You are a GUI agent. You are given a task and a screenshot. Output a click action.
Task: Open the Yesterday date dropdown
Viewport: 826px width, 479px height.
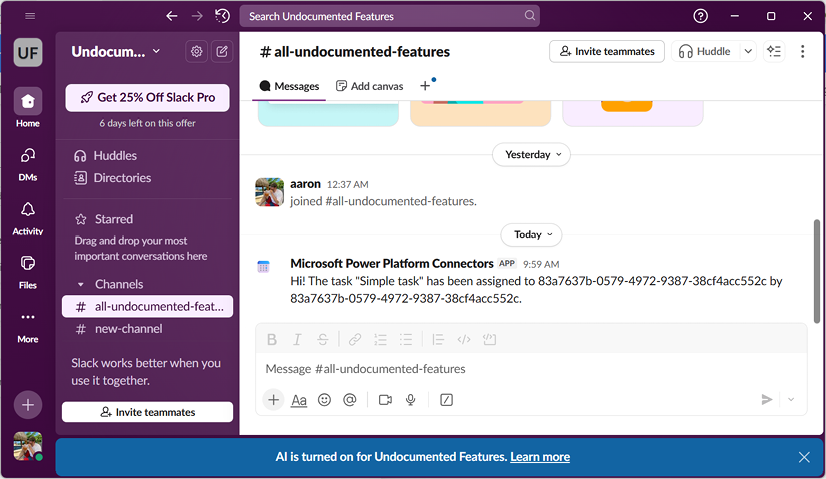coord(531,154)
